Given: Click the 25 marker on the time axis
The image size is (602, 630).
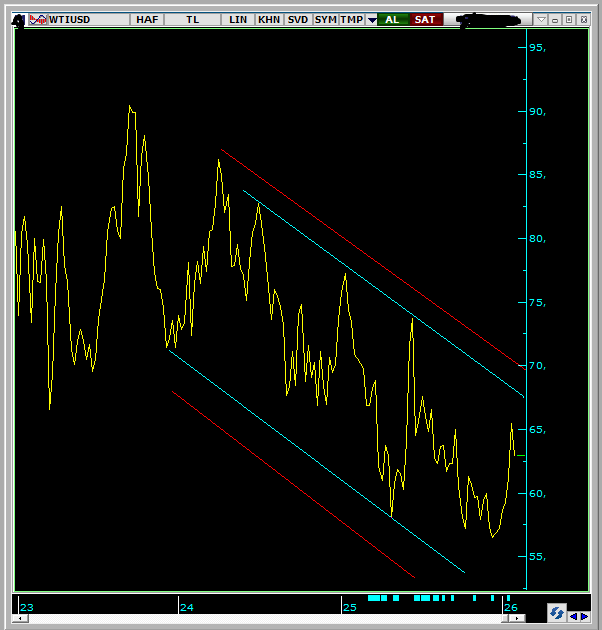Looking at the screenshot, I should coord(349,607).
